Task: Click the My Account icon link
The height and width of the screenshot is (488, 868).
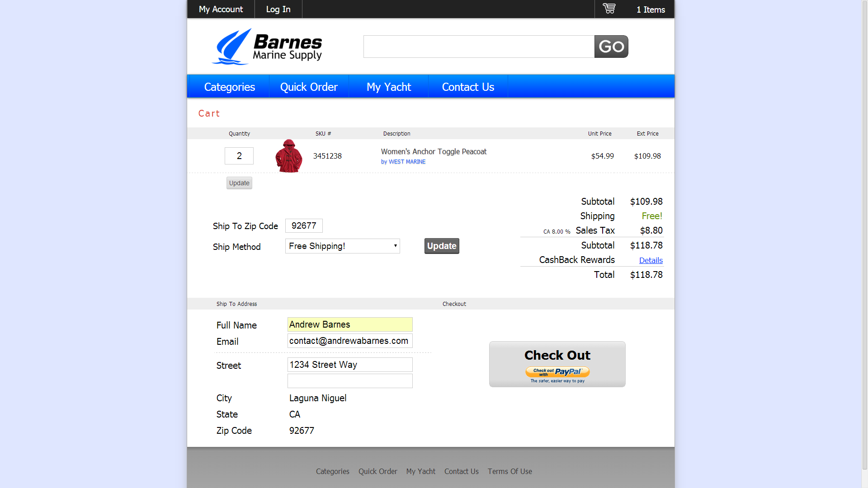Action: pos(220,9)
